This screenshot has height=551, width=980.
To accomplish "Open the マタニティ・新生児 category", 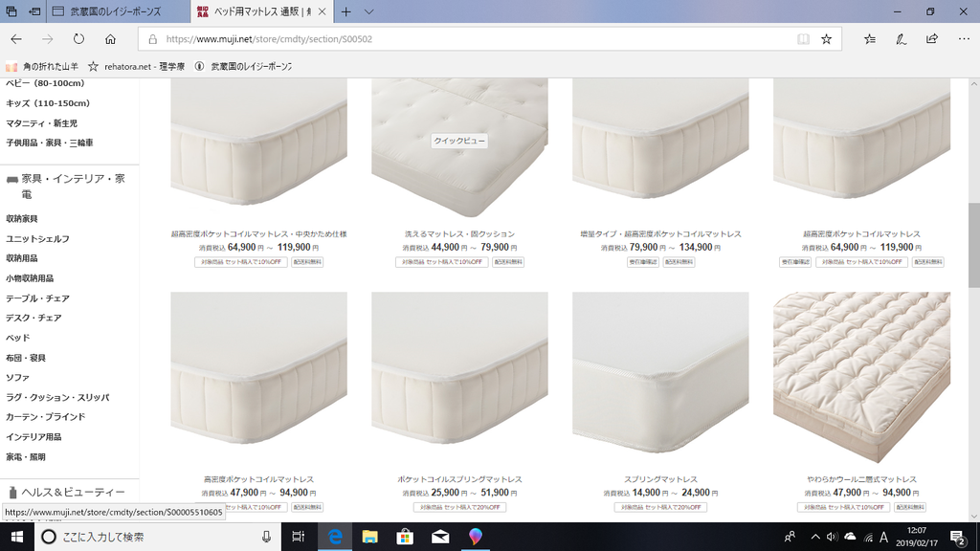I will click(42, 123).
